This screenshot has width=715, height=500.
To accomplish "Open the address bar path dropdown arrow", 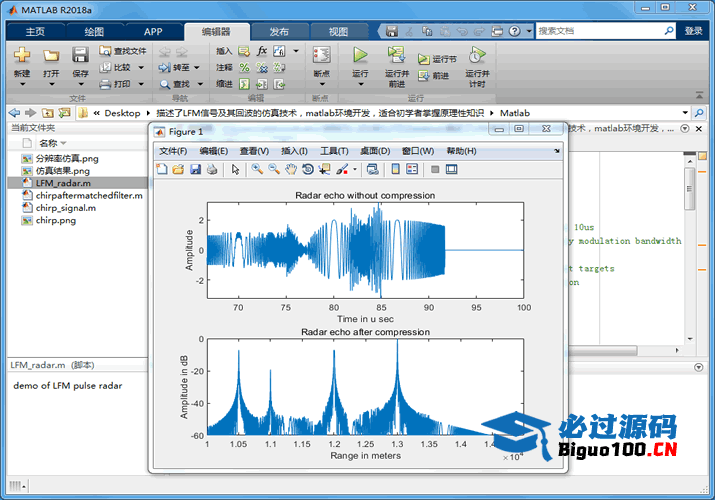I will (x=685, y=113).
